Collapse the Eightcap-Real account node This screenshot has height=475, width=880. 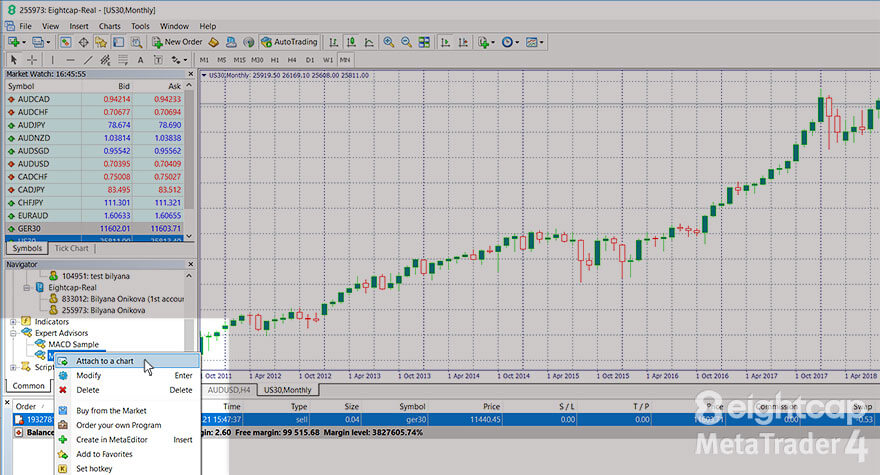26,287
